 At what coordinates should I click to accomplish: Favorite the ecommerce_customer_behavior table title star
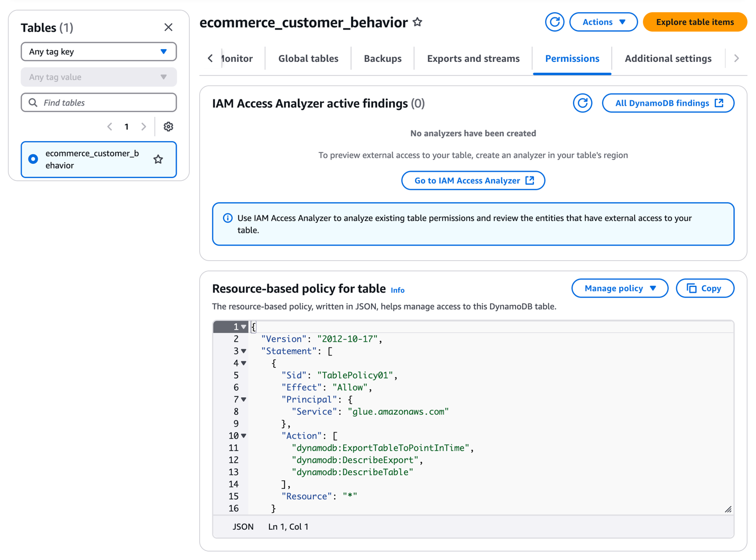click(418, 22)
